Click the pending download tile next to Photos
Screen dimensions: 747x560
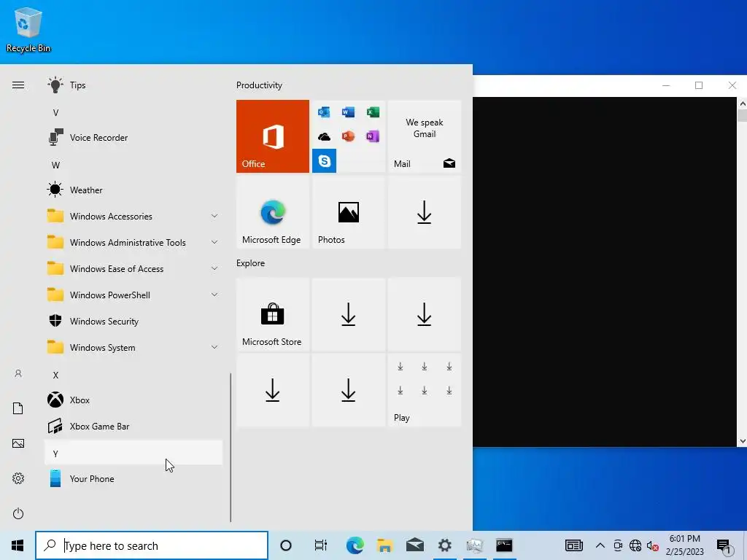click(425, 212)
